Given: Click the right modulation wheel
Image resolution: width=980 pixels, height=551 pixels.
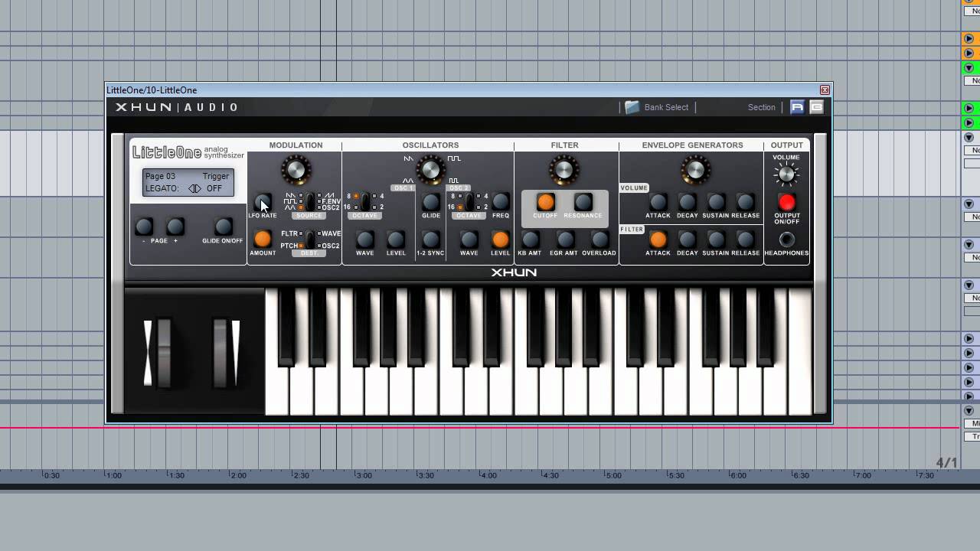Looking at the screenshot, I should point(221,353).
